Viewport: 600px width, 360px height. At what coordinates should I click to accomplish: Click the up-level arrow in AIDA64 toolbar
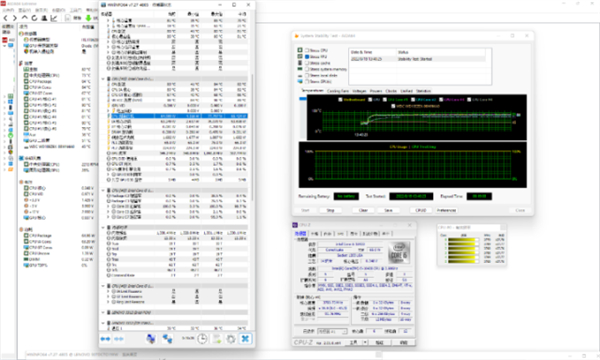pos(24,18)
